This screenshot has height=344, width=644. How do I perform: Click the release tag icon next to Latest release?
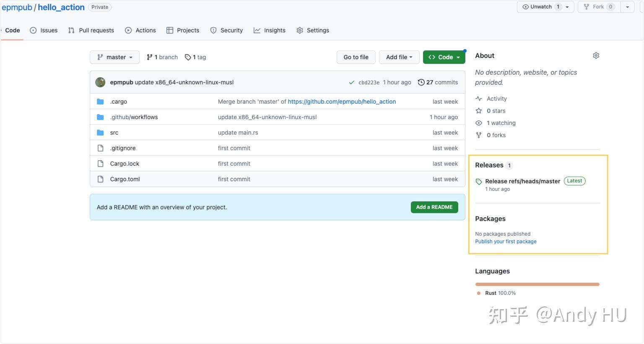(479, 181)
